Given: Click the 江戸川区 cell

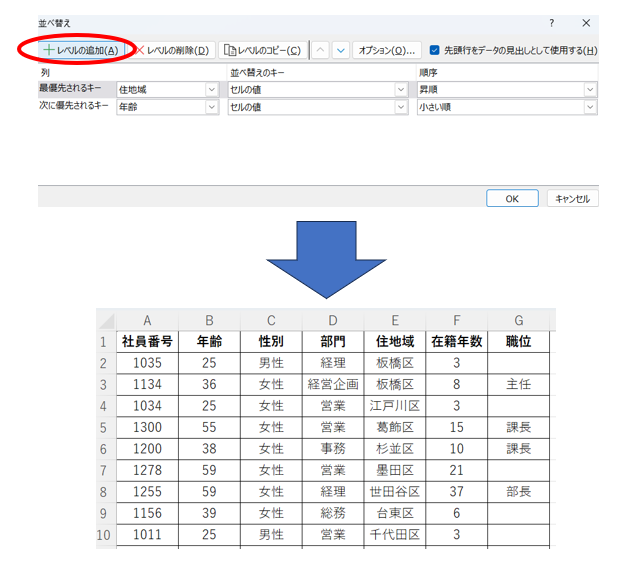Looking at the screenshot, I should [x=395, y=406].
